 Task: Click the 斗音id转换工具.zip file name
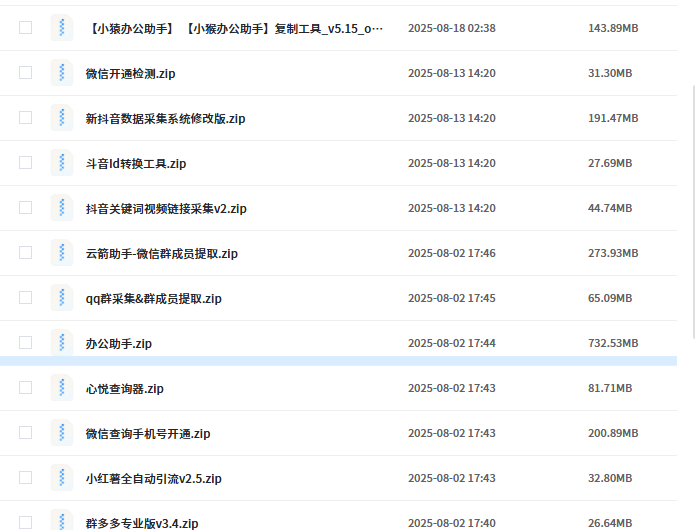point(136,164)
